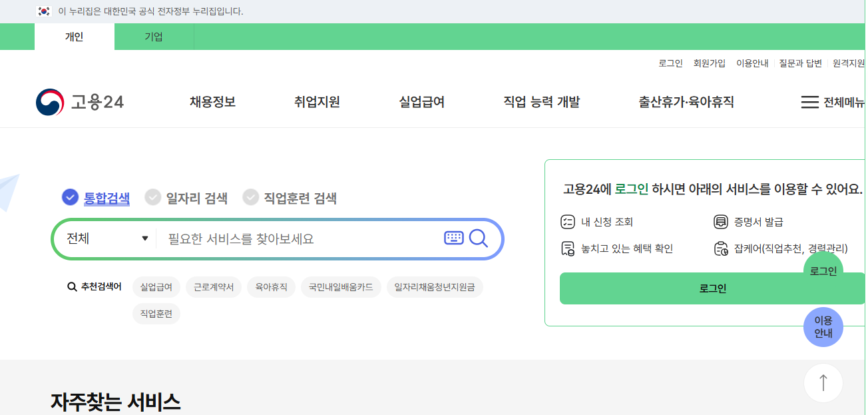The image size is (868, 415).
Task: Select the 직업훈련 검색 option
Action: [x=299, y=198]
